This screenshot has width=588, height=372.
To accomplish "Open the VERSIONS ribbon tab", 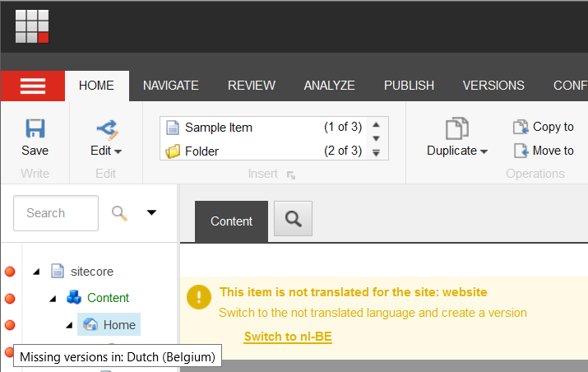I will 493,86.
